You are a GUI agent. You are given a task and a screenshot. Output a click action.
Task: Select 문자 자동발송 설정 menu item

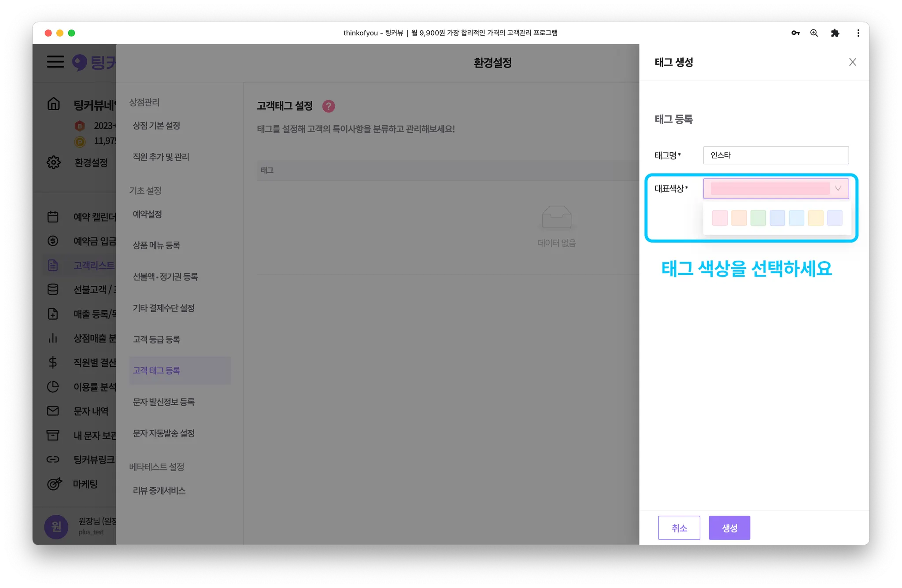point(163,433)
